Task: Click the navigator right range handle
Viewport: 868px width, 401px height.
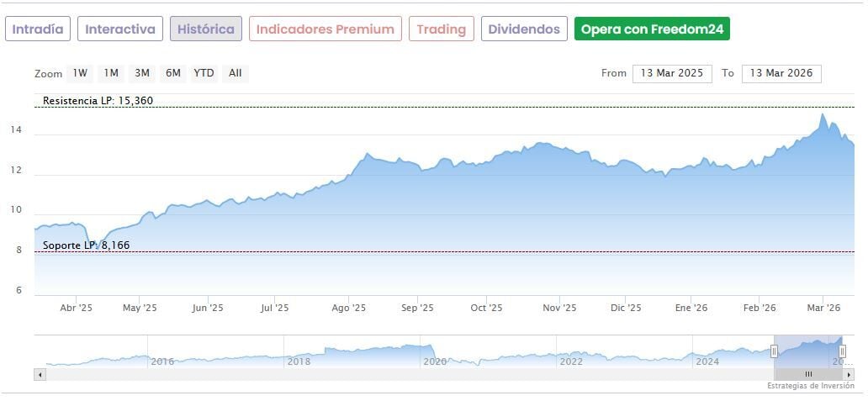Action: (842, 351)
